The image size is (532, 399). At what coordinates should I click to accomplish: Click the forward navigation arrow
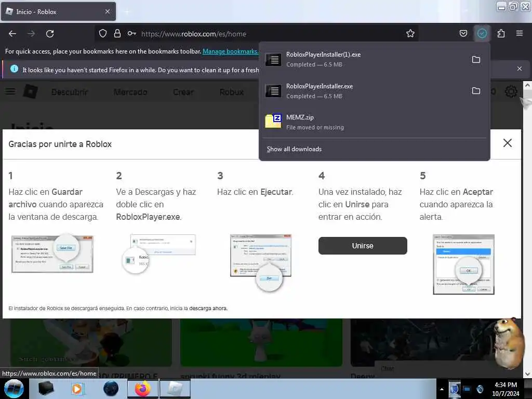tap(31, 34)
